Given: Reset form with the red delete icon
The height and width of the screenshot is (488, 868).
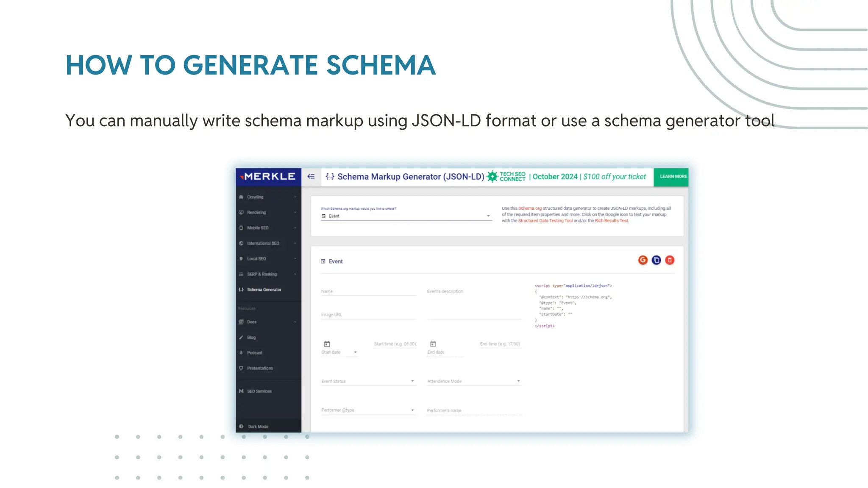Looking at the screenshot, I should (670, 260).
